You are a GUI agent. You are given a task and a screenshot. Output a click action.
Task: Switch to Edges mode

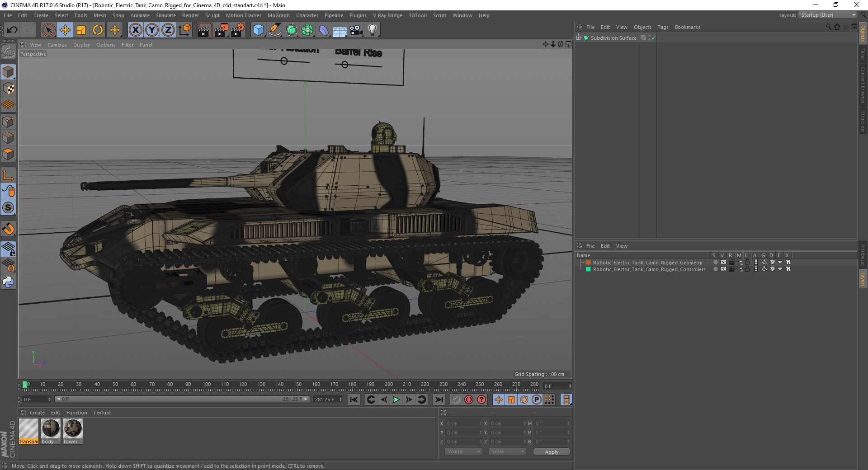pos(8,138)
